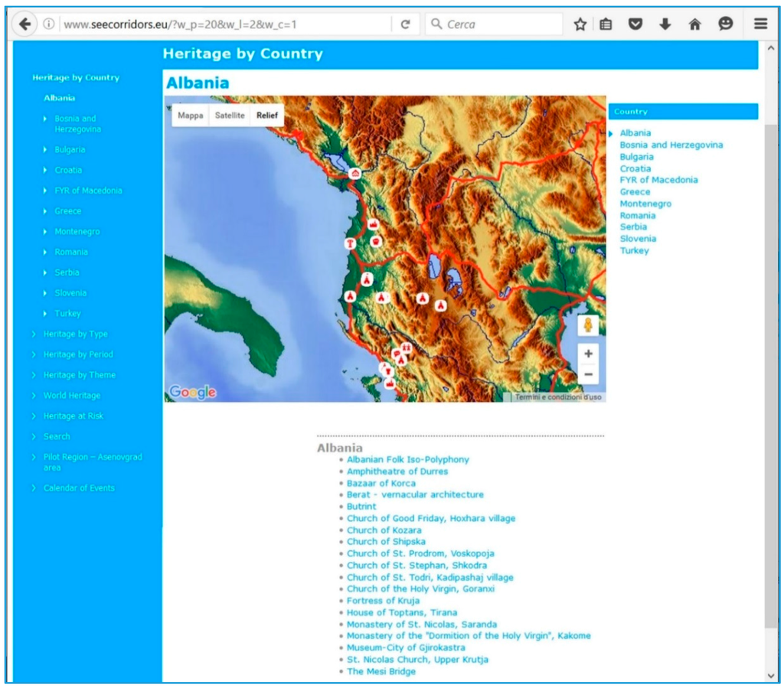
Task: Switch the map to Mappa view
Action: click(191, 116)
